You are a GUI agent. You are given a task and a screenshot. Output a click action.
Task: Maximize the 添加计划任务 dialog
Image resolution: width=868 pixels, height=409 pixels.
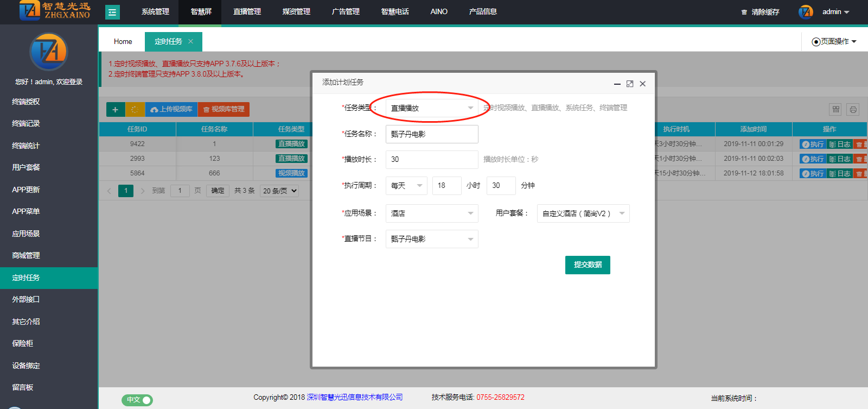[630, 84]
